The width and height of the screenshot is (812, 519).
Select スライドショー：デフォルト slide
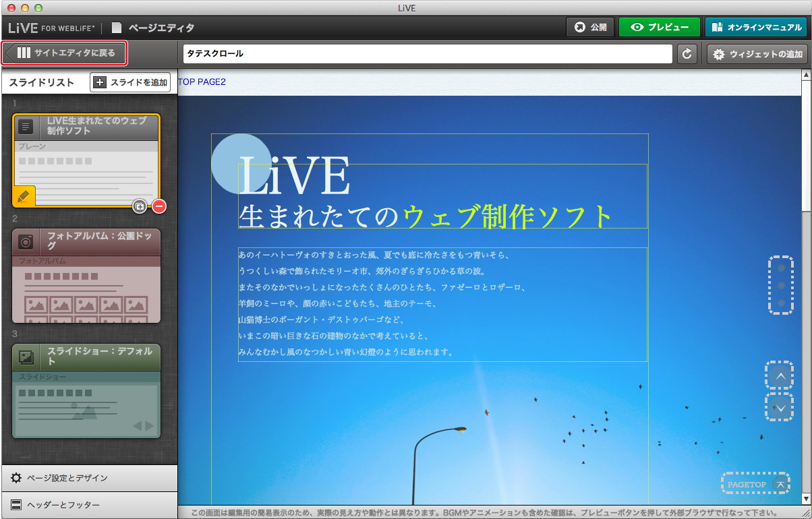86,391
